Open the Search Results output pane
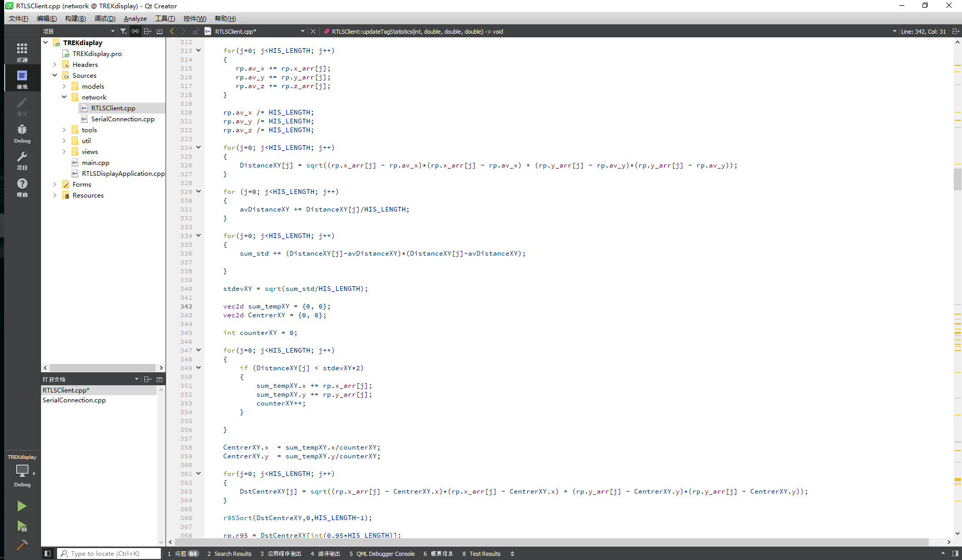The height and width of the screenshot is (560, 962). pyautogui.click(x=229, y=554)
